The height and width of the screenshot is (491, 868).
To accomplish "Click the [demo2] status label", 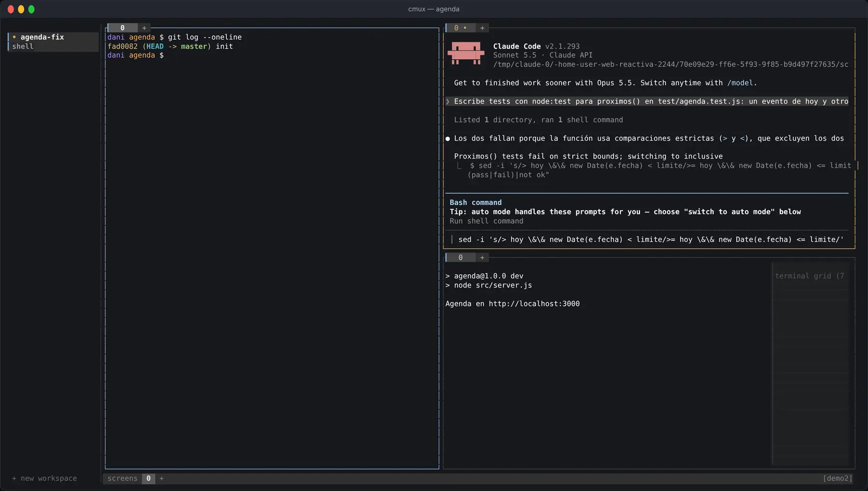I will click(838, 478).
